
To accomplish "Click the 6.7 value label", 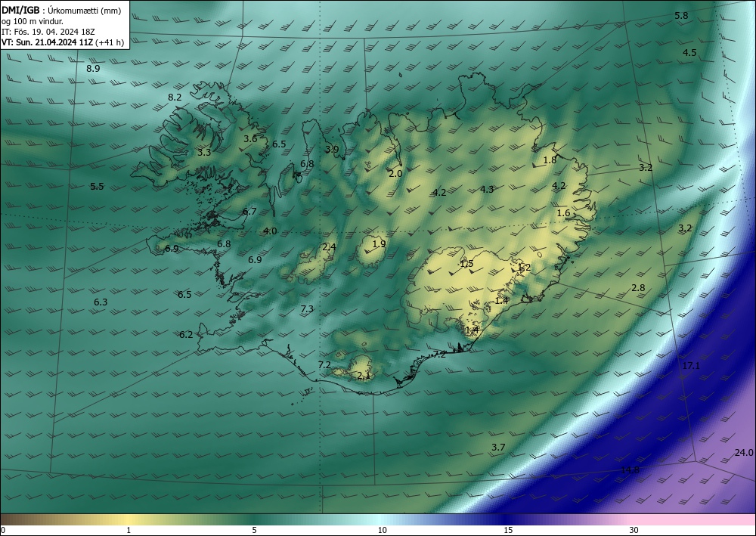I will [x=249, y=211].
